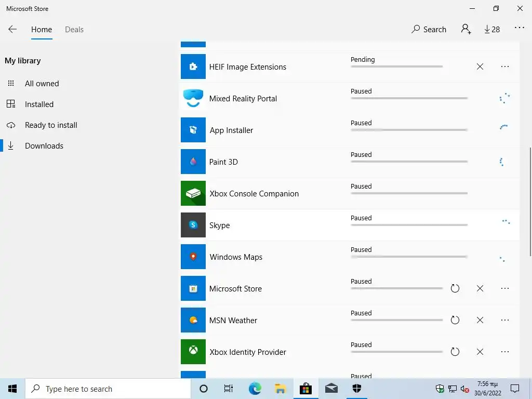Click the Skype app icon
This screenshot has height=399, width=532.
[x=193, y=225]
